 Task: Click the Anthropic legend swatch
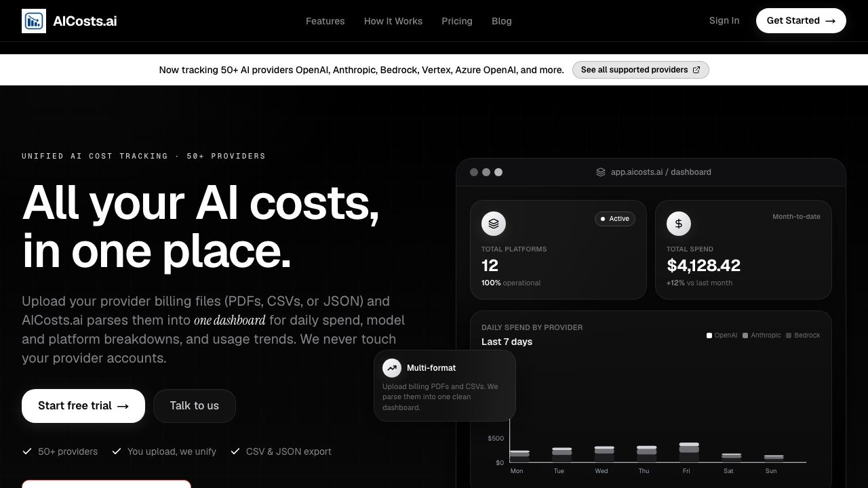pyautogui.click(x=745, y=335)
